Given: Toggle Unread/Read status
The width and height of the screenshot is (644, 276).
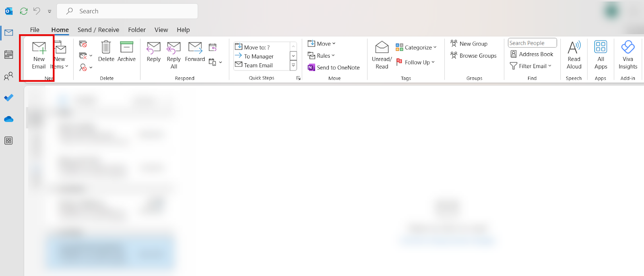Looking at the screenshot, I should tap(382, 55).
